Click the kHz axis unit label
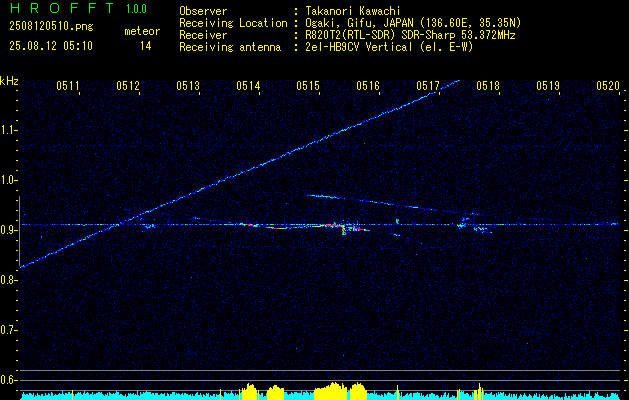 (9, 81)
